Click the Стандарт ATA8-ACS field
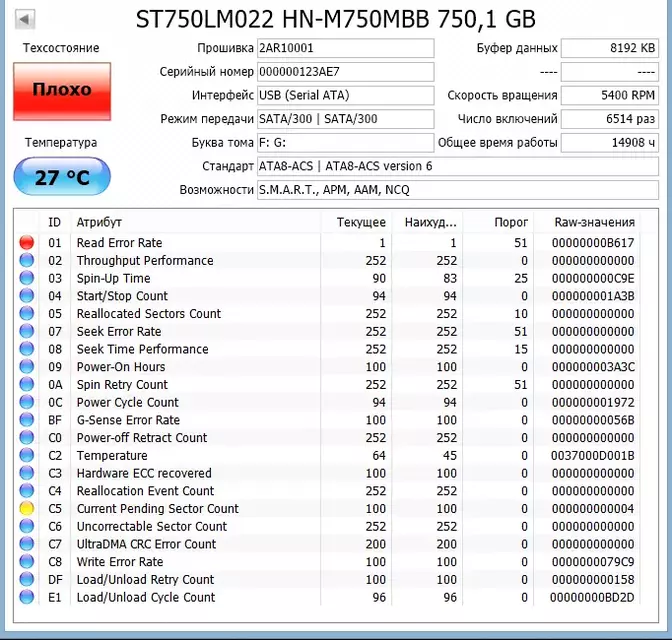Viewport: 672px width, 640px height. [458, 166]
